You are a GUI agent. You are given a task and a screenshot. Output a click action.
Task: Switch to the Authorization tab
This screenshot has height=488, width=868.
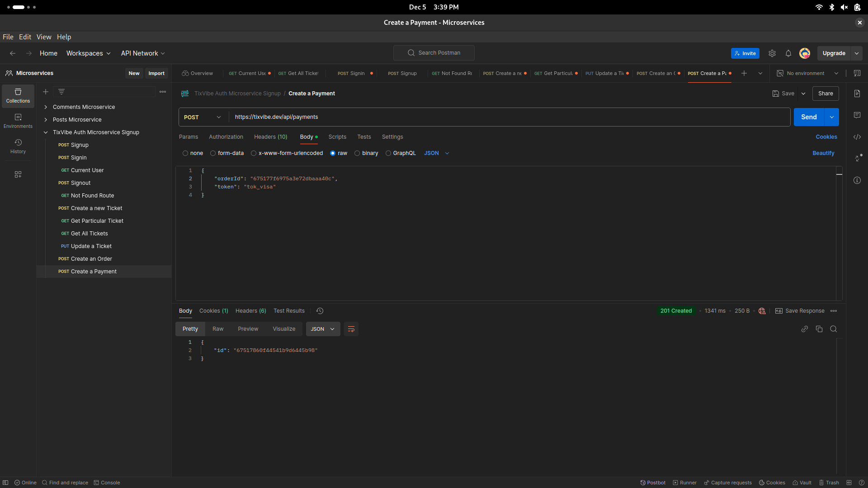point(226,137)
